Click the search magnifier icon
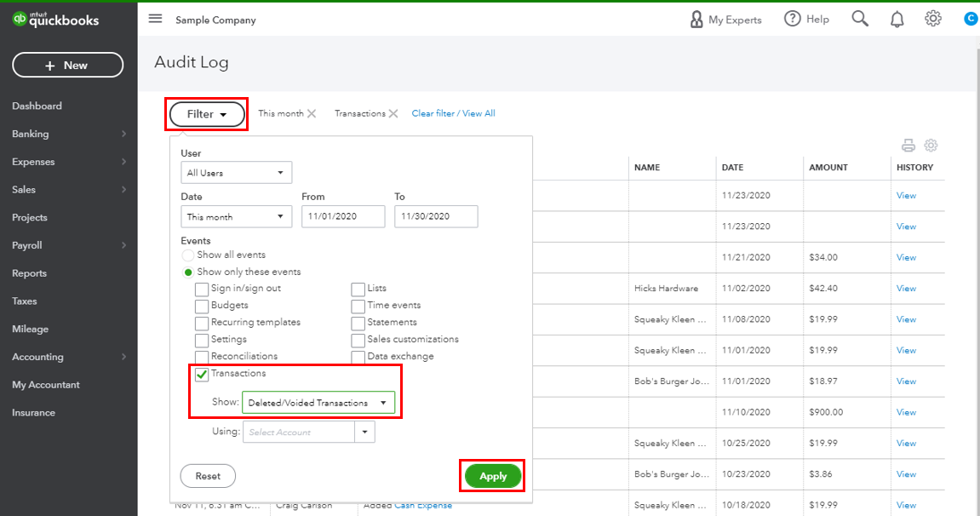This screenshot has width=980, height=516. 860,19
